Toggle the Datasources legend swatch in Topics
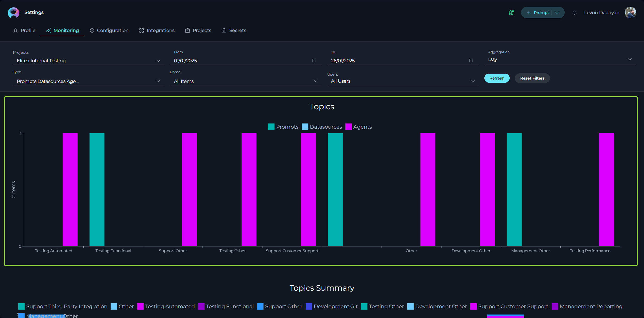Image resolution: width=644 pixels, height=318 pixels. 305,127
